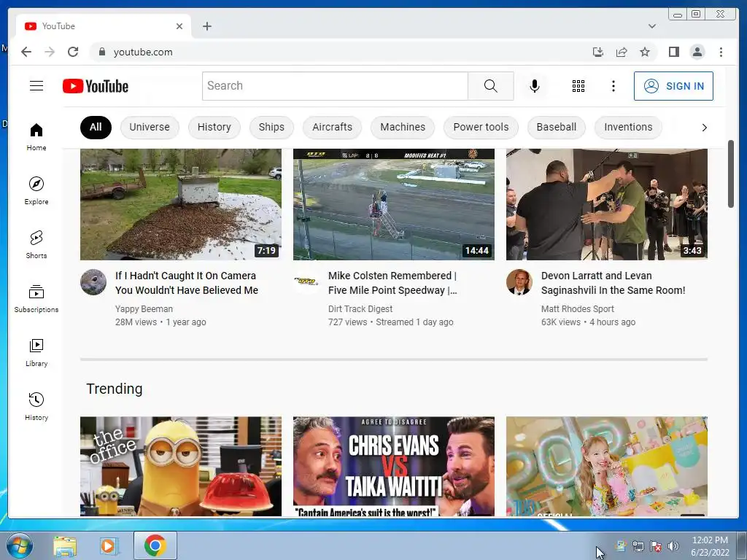Click the YouTube search field

click(x=335, y=86)
